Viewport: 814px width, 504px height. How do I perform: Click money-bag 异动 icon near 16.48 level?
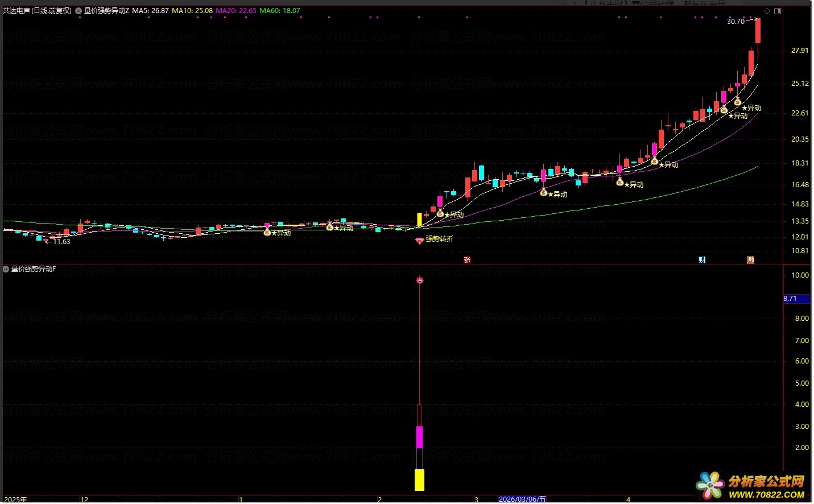coord(619,183)
